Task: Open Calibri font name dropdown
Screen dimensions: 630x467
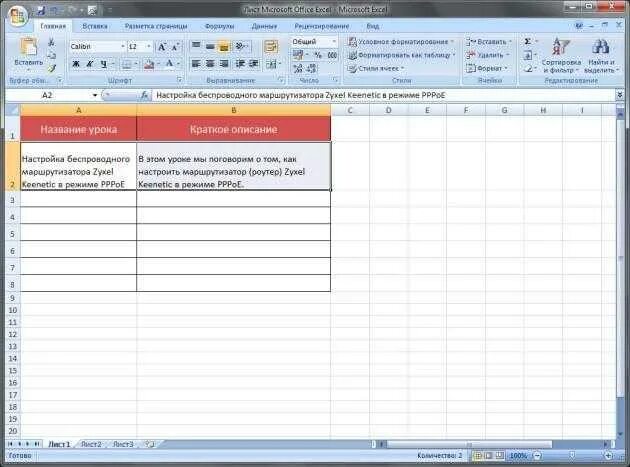Action: pyautogui.click(x=123, y=47)
